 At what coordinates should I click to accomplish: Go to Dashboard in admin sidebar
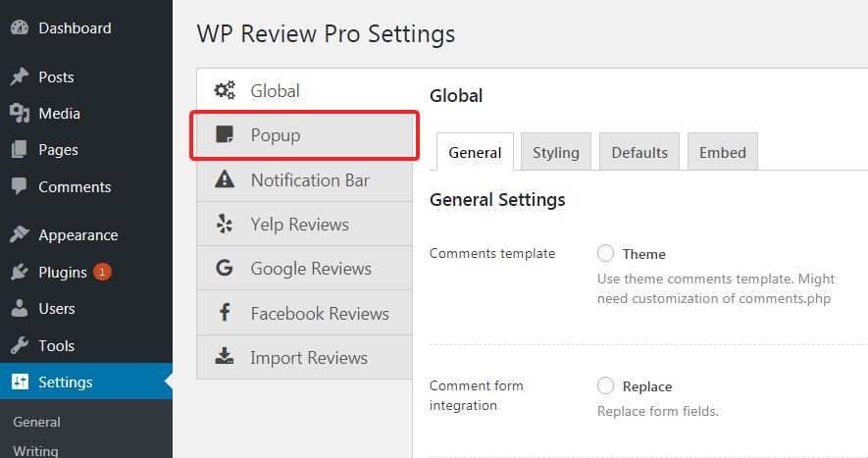pos(86,27)
